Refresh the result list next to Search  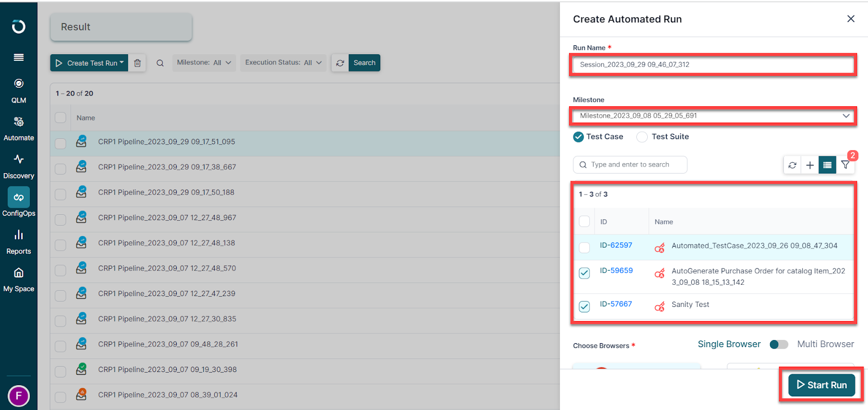340,63
